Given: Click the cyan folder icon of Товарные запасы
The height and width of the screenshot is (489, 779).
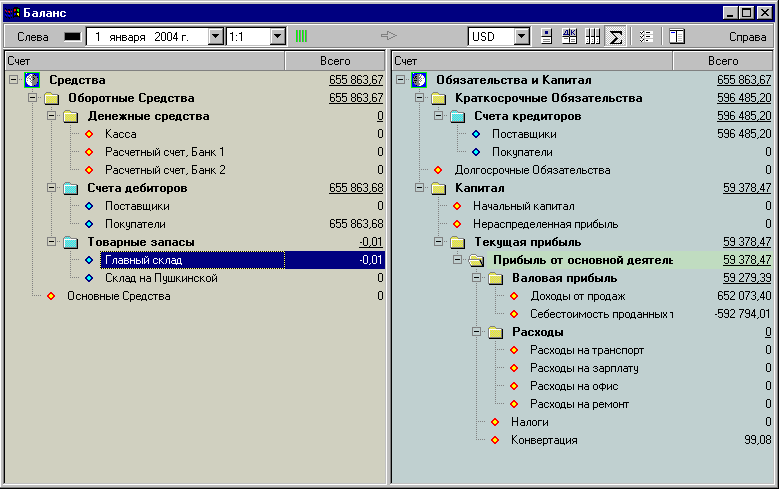Looking at the screenshot, I should (x=71, y=242).
